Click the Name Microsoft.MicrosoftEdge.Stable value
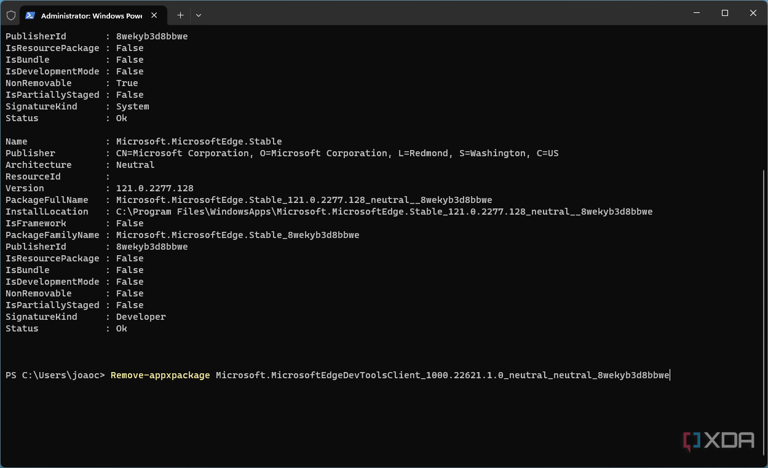 [x=199, y=142]
